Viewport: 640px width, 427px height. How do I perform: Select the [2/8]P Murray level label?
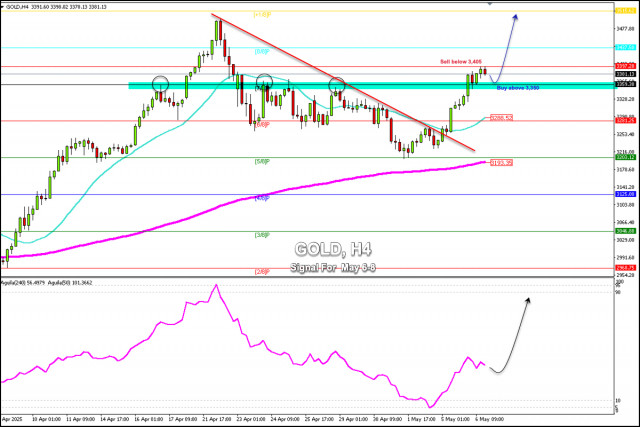[262, 271]
